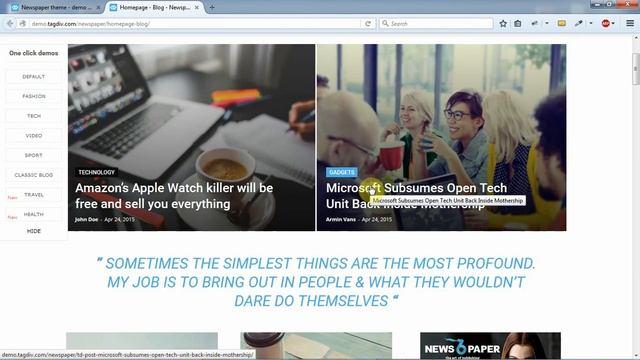
Task: Click author name Armin Vans
Action: coord(340,220)
